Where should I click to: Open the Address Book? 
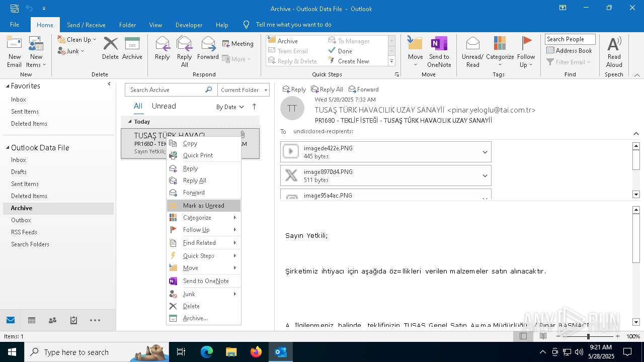pyautogui.click(x=570, y=50)
